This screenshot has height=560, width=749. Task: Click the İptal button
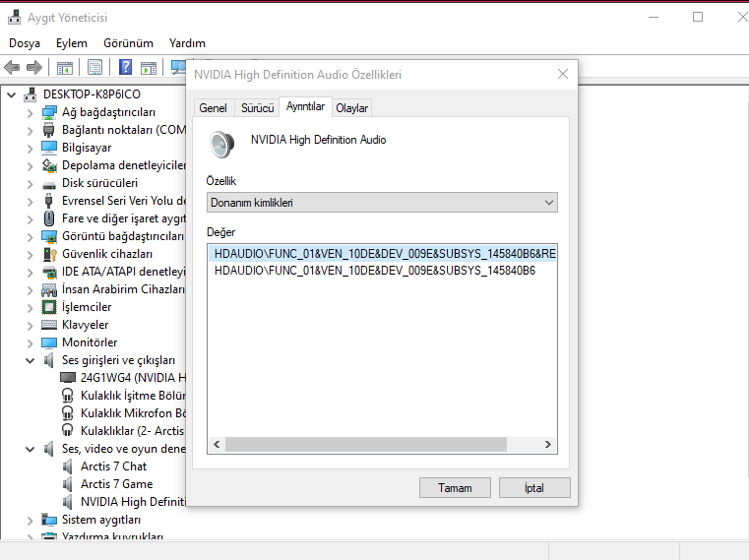(534, 488)
